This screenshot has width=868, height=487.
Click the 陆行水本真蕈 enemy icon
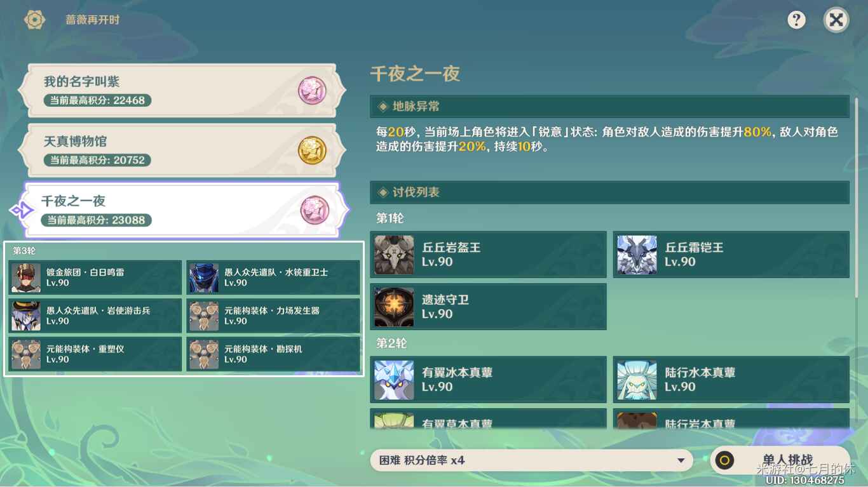(x=637, y=380)
